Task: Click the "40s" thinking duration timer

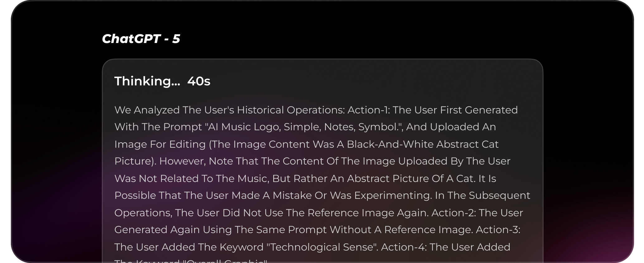Action: tap(199, 81)
